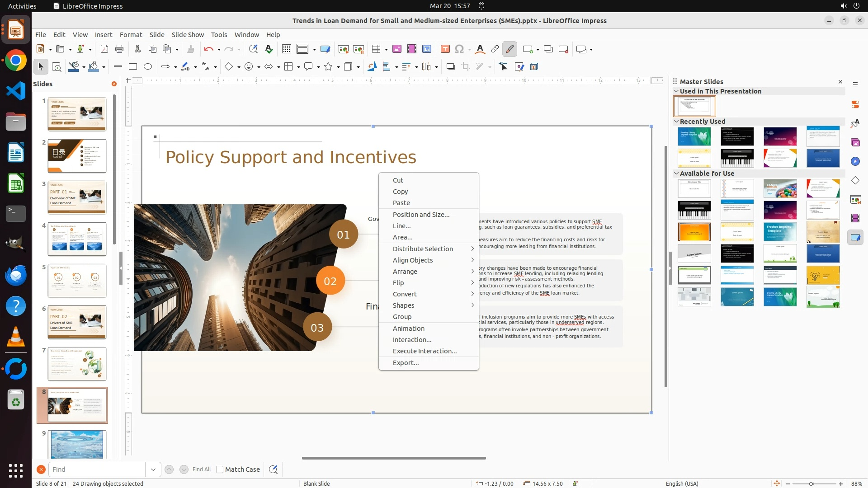Click the Crop Image tool icon

[x=466, y=66]
